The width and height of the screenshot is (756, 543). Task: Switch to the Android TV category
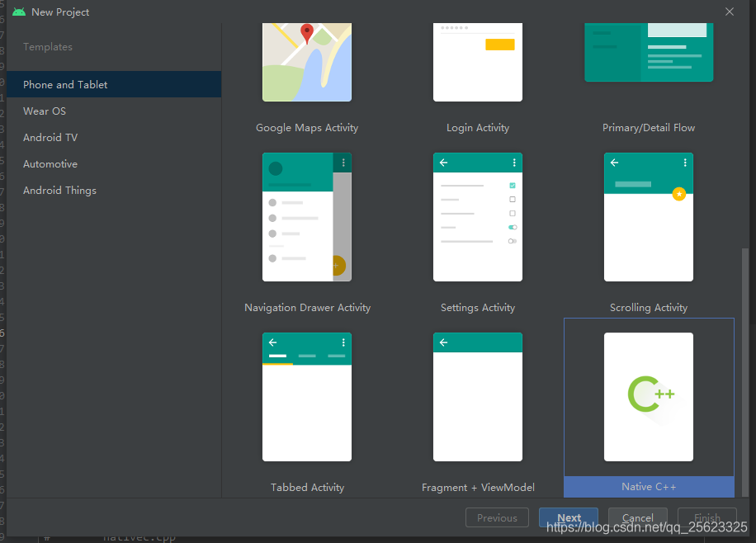pos(114,138)
